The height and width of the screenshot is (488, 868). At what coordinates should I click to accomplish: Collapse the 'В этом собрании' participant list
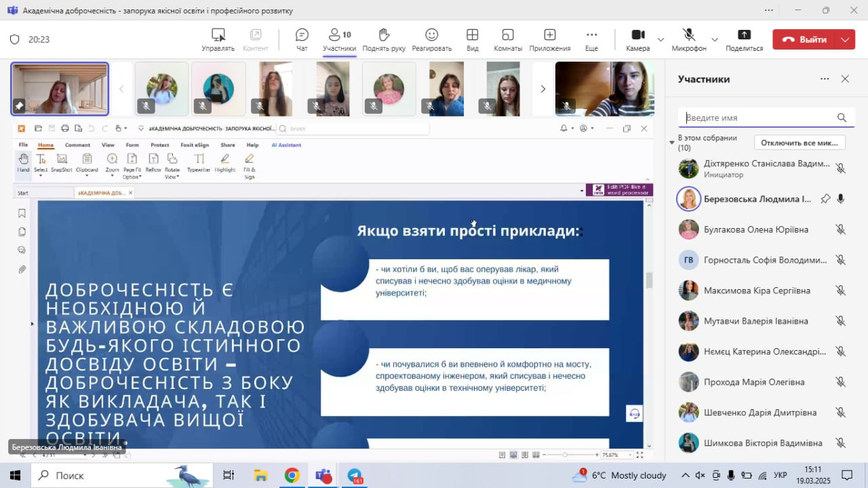click(x=672, y=143)
